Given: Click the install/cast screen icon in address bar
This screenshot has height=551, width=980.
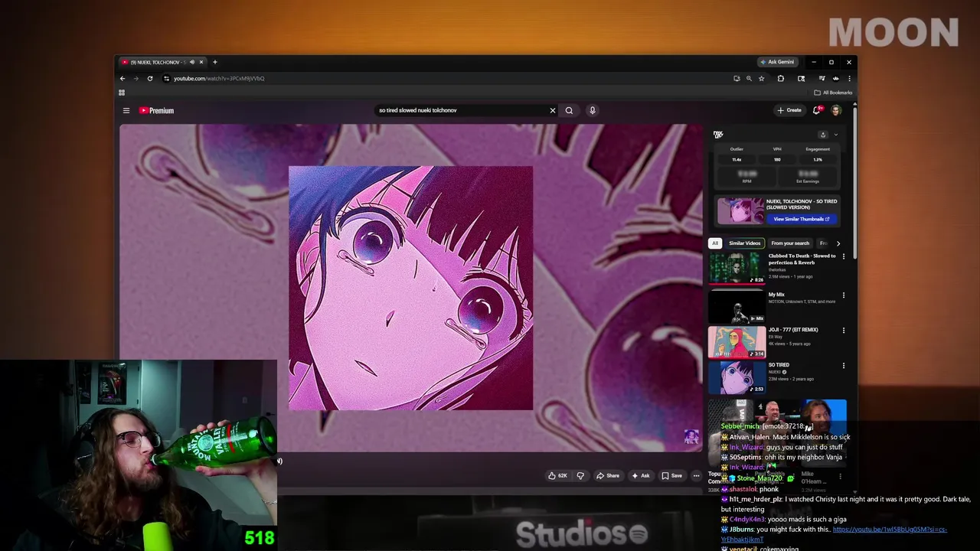Looking at the screenshot, I should pyautogui.click(x=737, y=78).
